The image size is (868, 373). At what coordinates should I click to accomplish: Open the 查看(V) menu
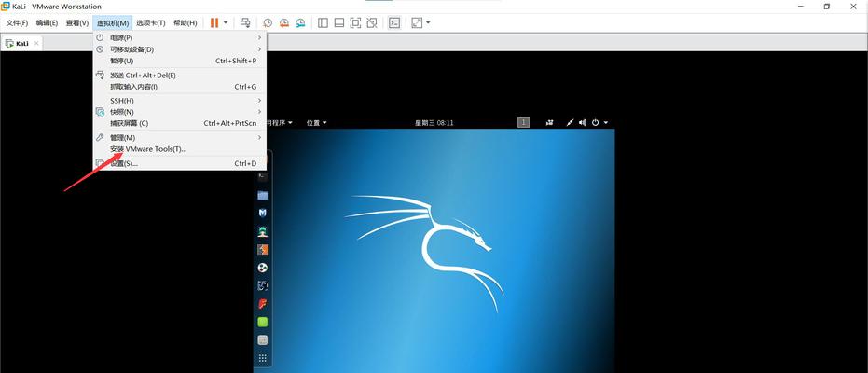point(77,22)
